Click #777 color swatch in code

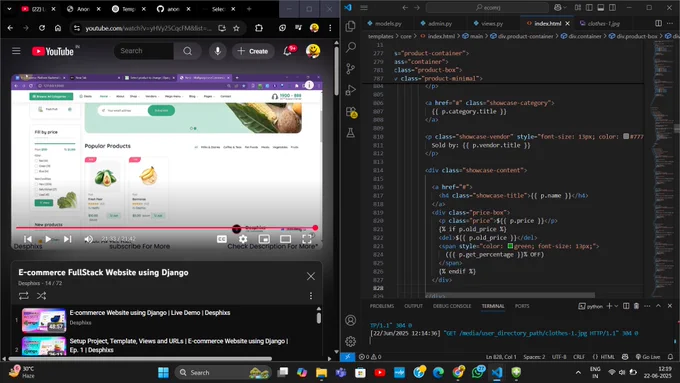point(626,136)
